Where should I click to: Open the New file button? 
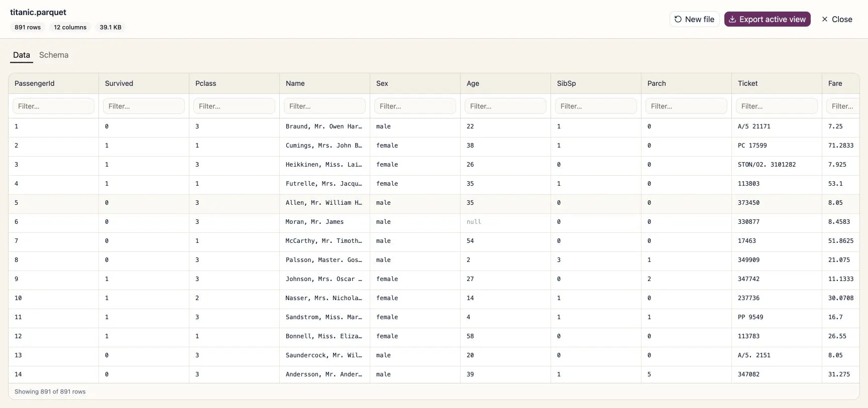[x=695, y=19]
